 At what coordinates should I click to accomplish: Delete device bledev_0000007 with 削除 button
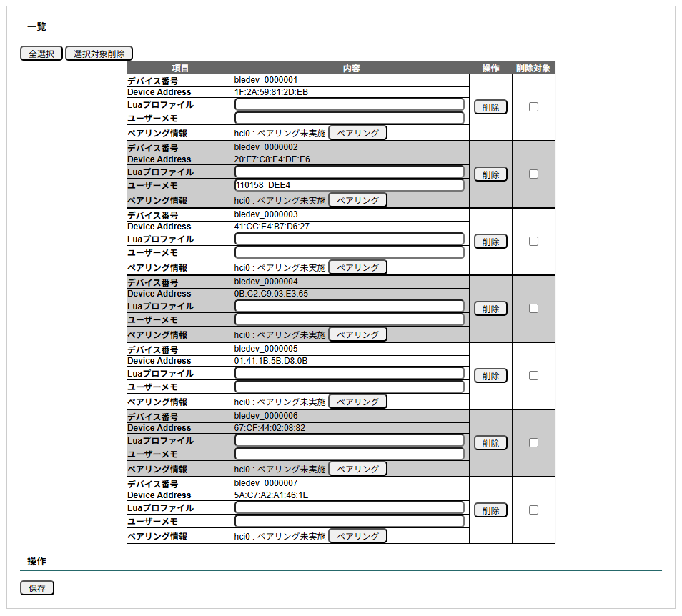[490, 510]
